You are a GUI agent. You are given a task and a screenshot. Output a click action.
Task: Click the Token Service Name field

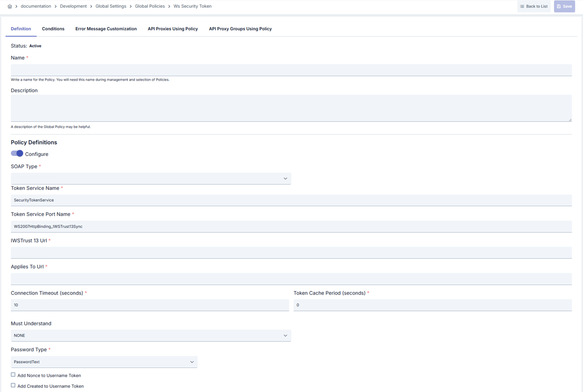pos(291,200)
